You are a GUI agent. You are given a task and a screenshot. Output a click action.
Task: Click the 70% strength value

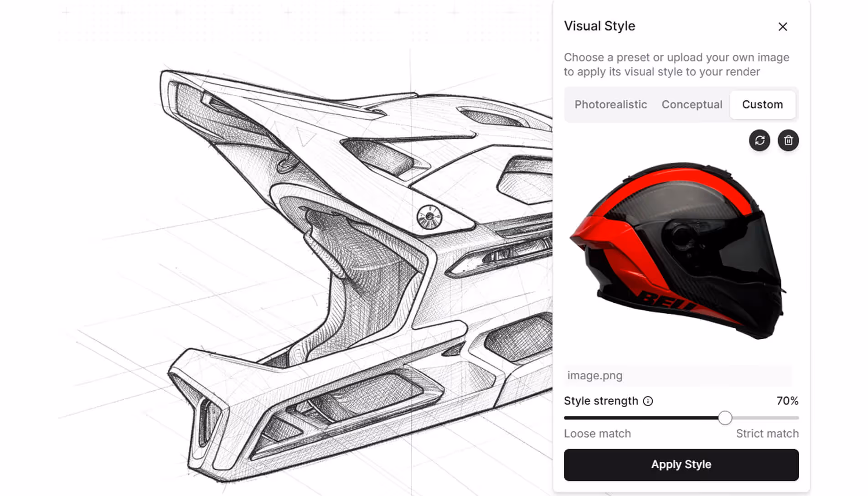[787, 401]
